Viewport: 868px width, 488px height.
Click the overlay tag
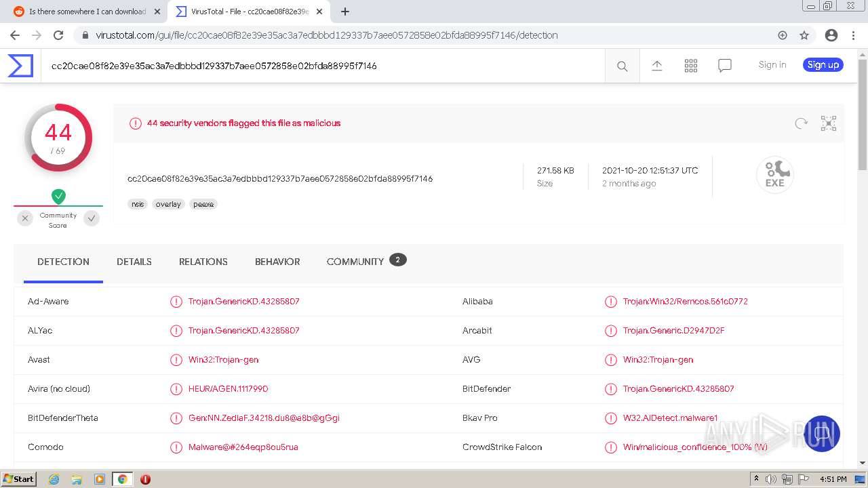click(x=168, y=204)
